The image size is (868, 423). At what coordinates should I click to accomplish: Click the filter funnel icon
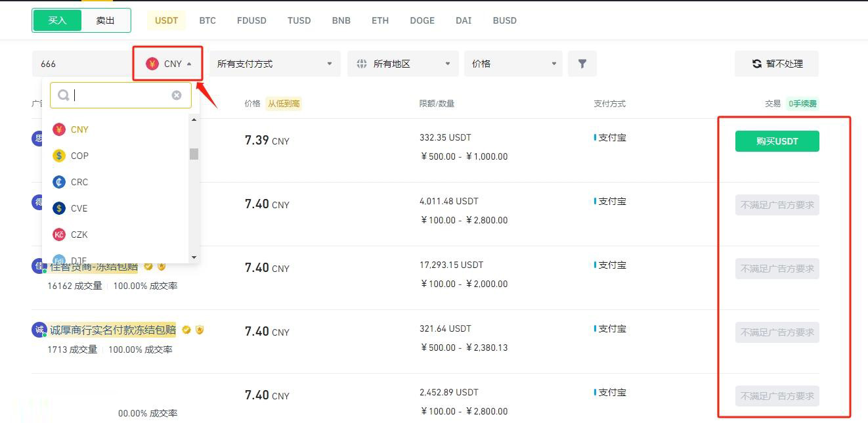(x=582, y=63)
